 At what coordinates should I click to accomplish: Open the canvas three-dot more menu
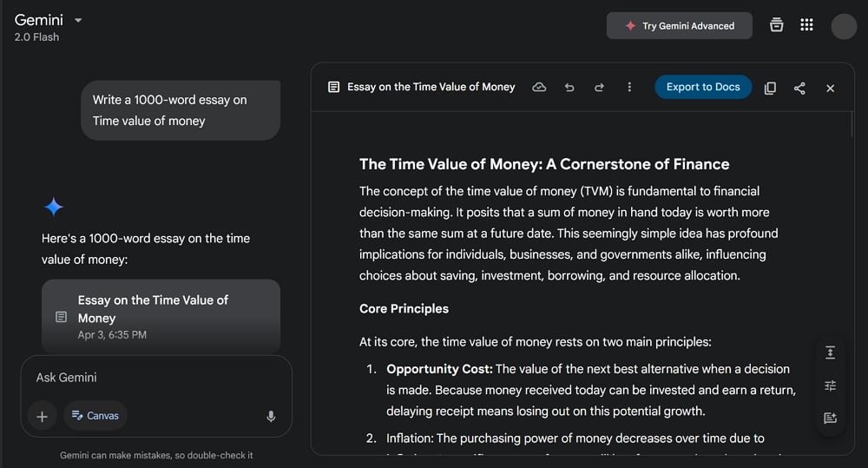click(x=629, y=88)
